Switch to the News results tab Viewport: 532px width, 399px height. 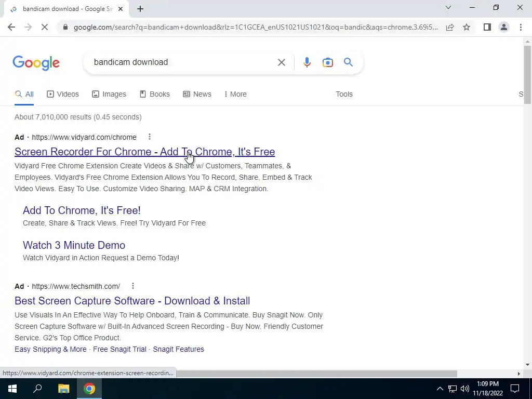(x=197, y=95)
